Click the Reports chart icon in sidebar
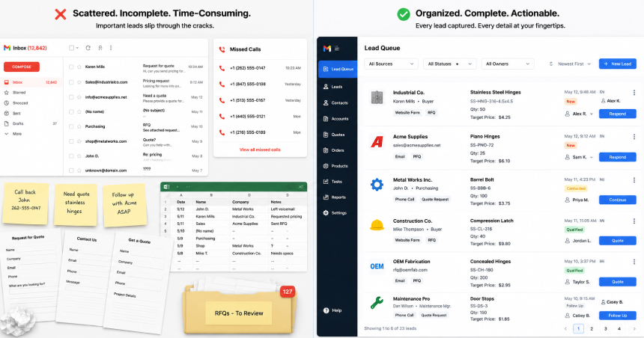 [x=326, y=197]
